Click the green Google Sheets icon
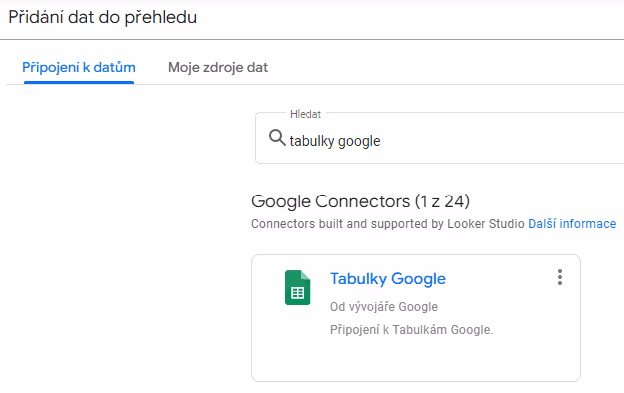The height and width of the screenshot is (393, 624). [297, 288]
